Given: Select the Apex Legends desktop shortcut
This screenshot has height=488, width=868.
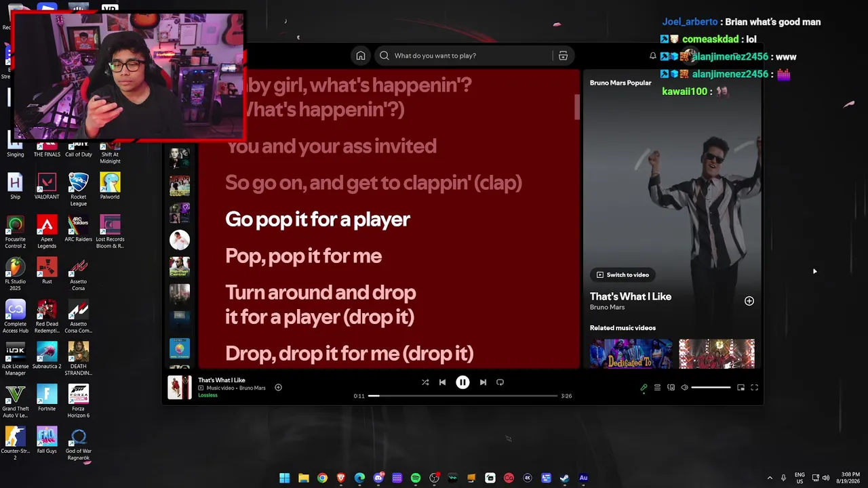Looking at the screenshot, I should [47, 232].
